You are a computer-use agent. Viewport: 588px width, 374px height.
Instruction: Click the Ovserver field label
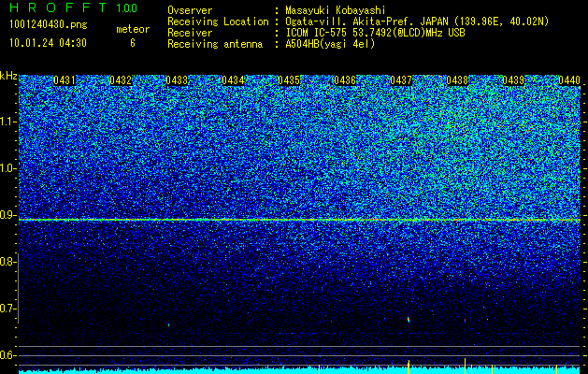pos(190,10)
